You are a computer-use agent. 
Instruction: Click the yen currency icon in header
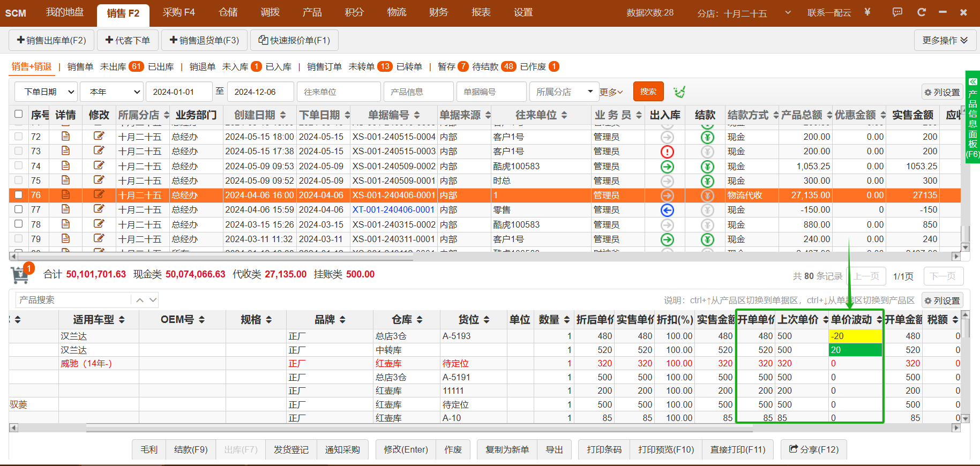pyautogui.click(x=867, y=12)
